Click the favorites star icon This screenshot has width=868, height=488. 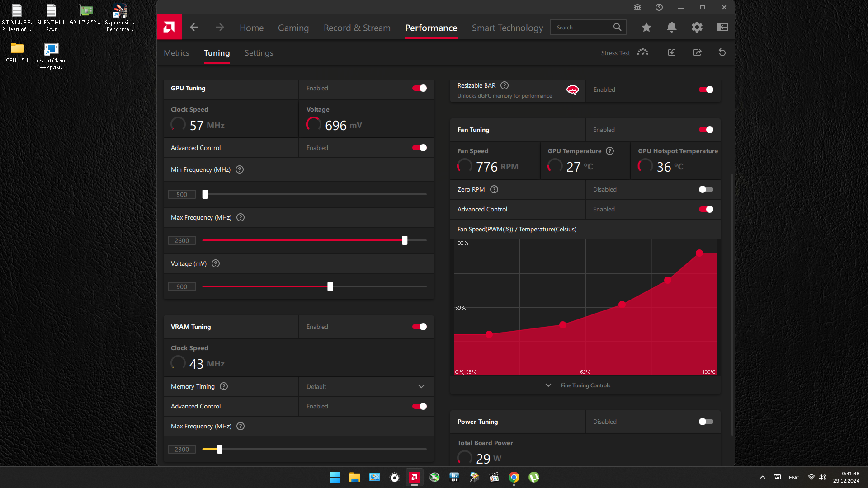[x=646, y=28]
